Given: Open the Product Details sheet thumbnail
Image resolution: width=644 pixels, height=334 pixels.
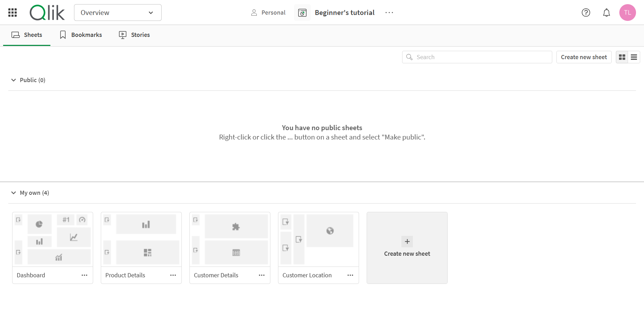Looking at the screenshot, I should coord(141,239).
